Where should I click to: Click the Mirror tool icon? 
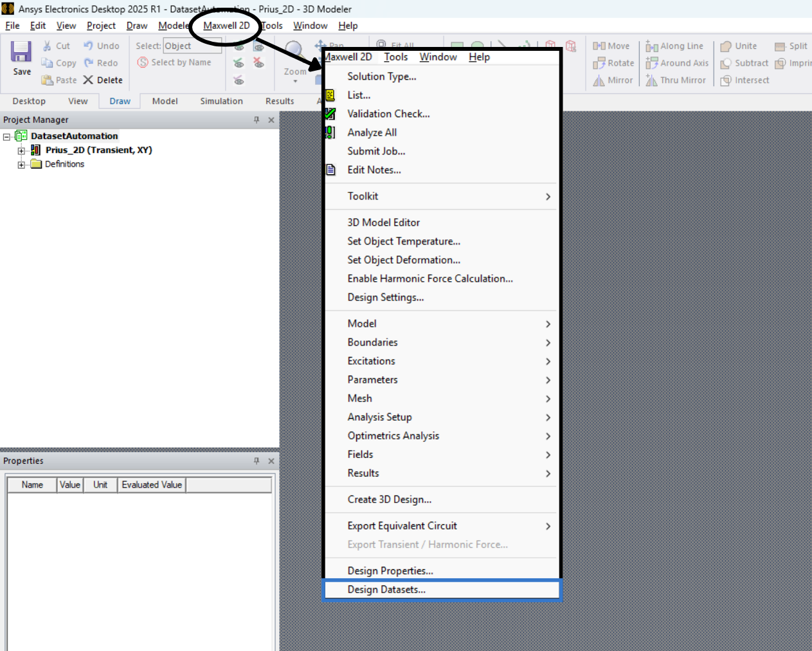[x=599, y=80]
